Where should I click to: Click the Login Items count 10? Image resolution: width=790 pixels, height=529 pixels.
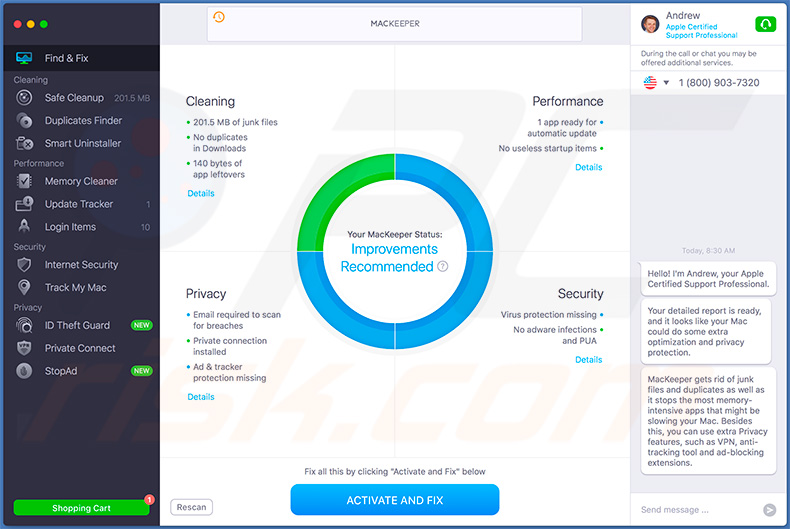point(145,227)
